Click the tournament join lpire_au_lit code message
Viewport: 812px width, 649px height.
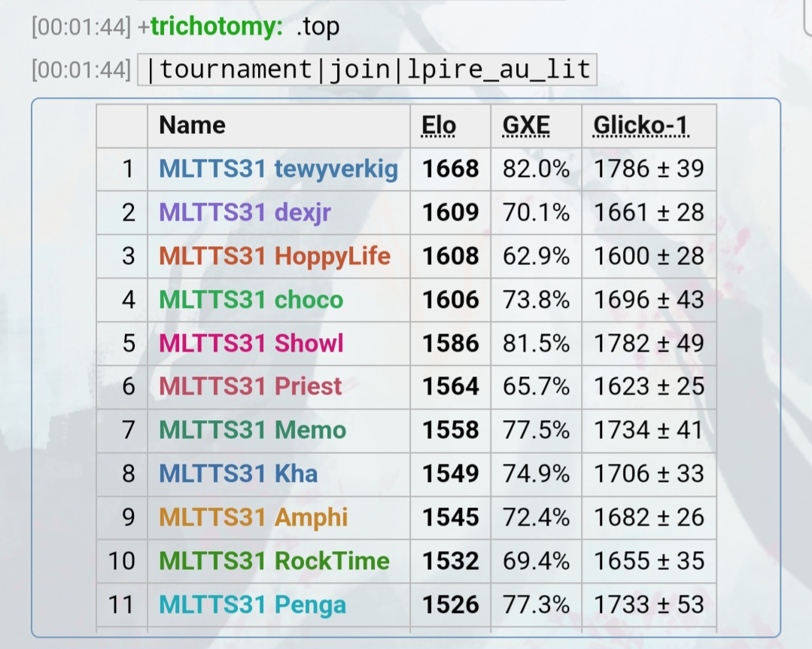(367, 69)
